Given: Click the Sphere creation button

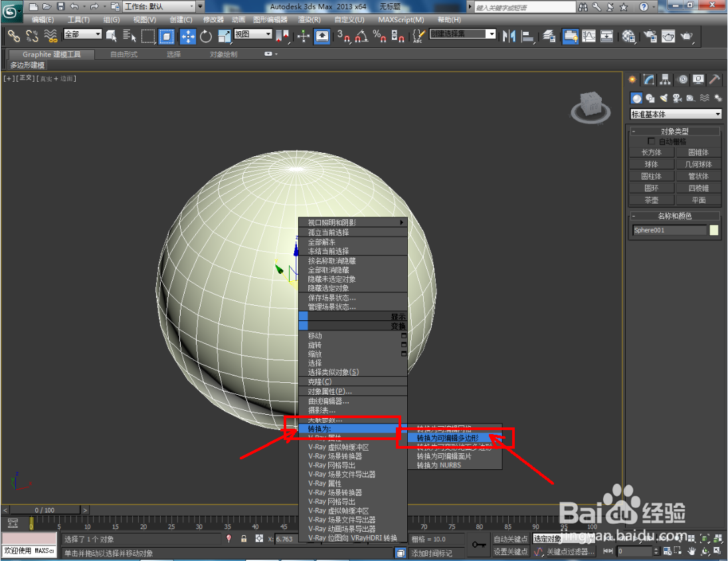Looking at the screenshot, I should 652,164.
